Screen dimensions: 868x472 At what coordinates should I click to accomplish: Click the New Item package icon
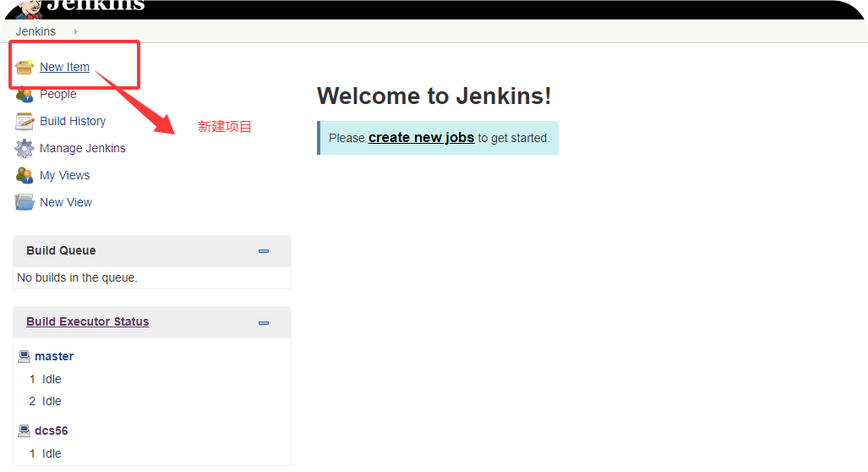pos(25,67)
